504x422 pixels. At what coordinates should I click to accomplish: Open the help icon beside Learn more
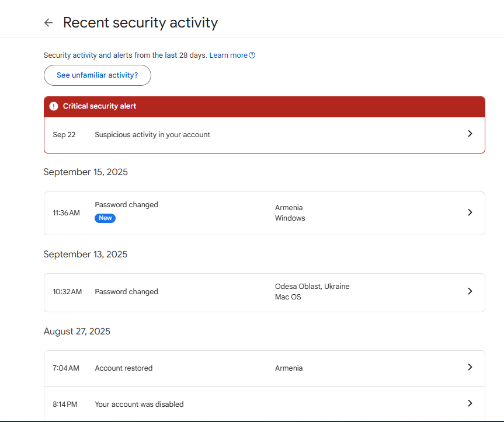click(252, 55)
